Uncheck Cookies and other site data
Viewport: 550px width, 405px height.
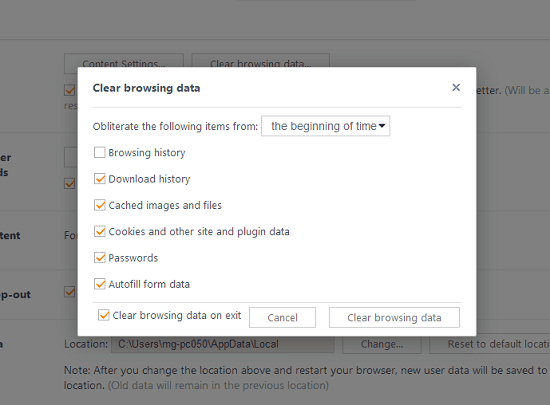[x=100, y=231]
